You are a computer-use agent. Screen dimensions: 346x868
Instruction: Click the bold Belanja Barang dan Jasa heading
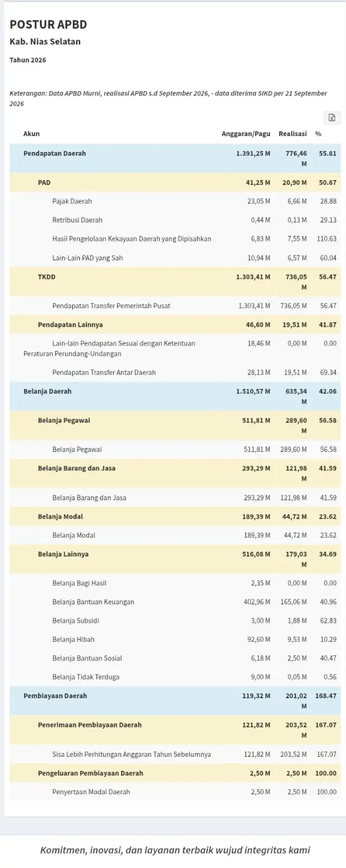point(77,468)
